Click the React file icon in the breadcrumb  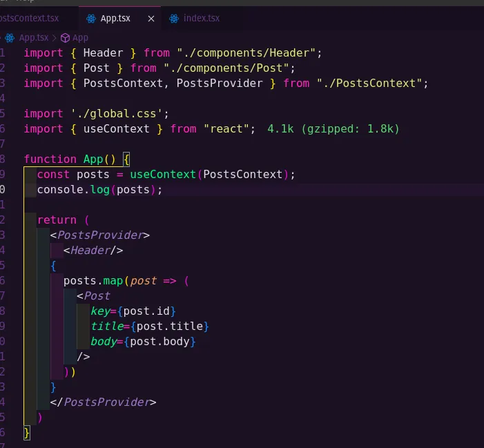coord(10,38)
